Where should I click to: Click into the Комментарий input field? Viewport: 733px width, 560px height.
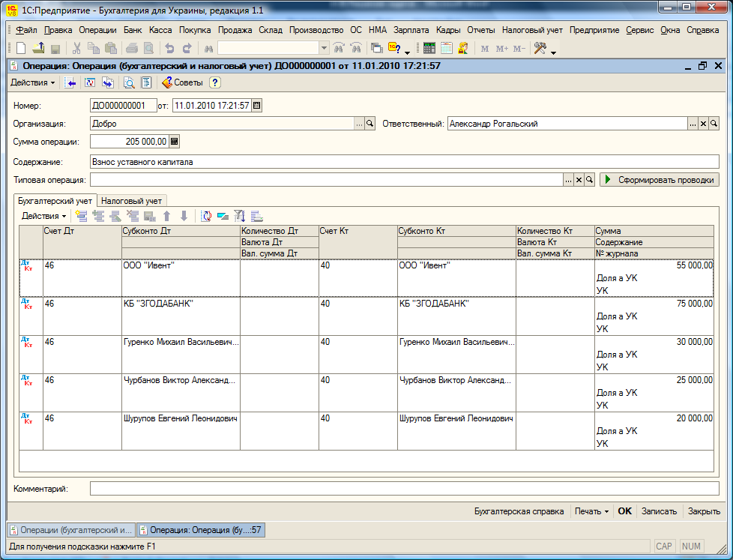[405, 489]
